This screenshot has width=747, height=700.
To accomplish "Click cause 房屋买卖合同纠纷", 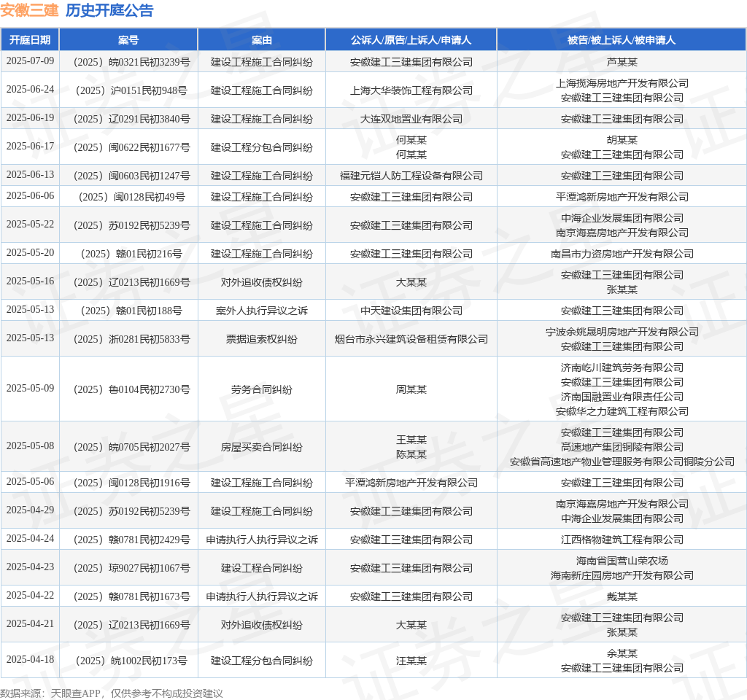I will coord(262,447).
